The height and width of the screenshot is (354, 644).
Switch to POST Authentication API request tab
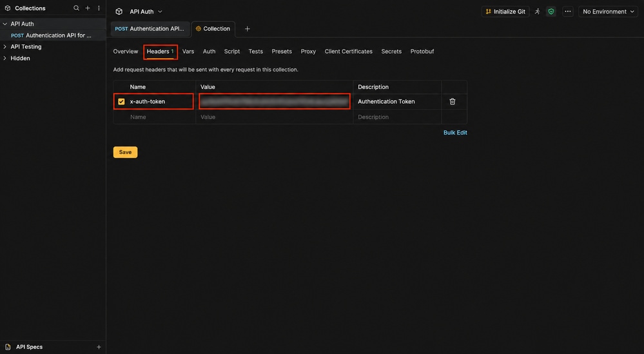tap(150, 29)
